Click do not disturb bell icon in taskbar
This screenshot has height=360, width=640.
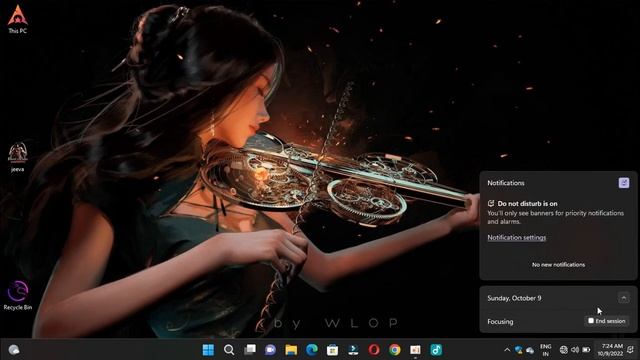click(x=631, y=350)
